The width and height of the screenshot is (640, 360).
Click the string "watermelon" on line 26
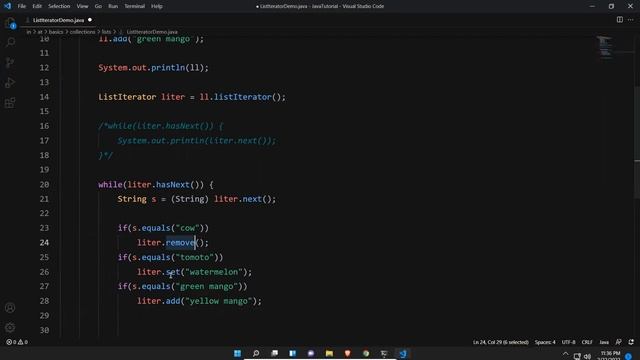click(214, 272)
